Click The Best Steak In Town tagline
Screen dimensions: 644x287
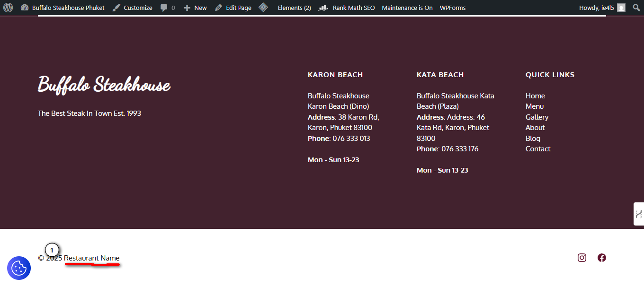pos(89,113)
